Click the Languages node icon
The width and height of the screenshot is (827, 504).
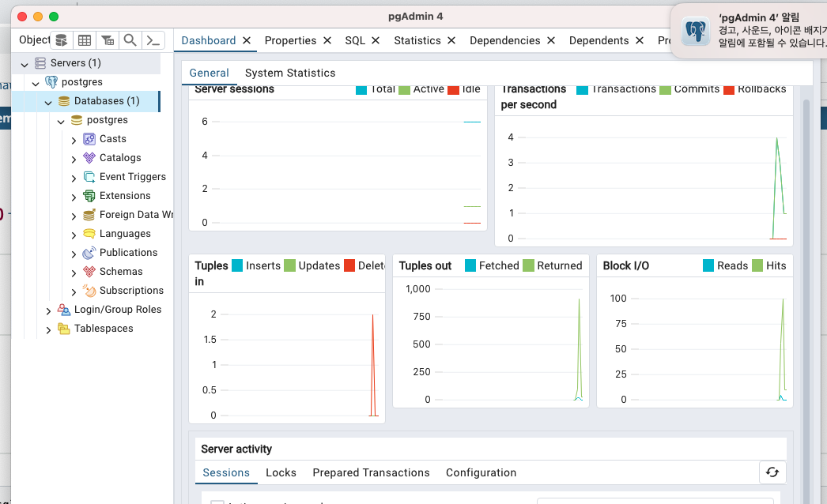click(x=89, y=234)
